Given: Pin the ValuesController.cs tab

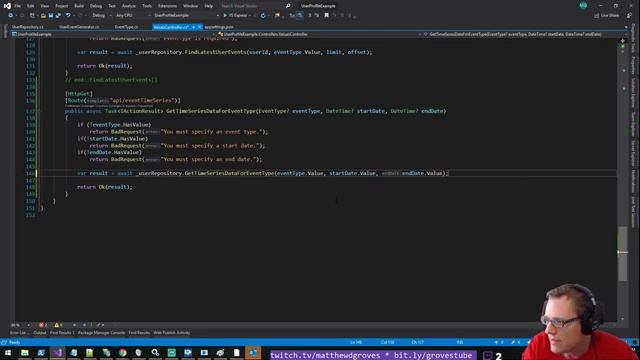Looking at the screenshot, I should click(x=193, y=27).
